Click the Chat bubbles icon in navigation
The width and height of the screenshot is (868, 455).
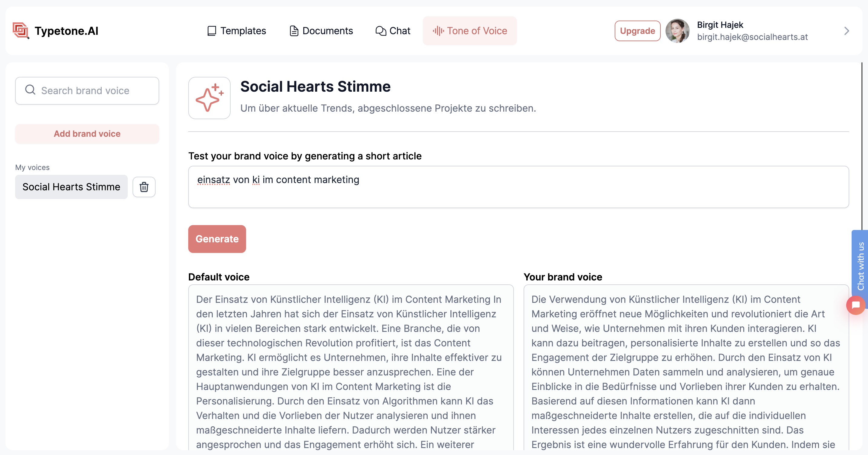[x=380, y=31]
